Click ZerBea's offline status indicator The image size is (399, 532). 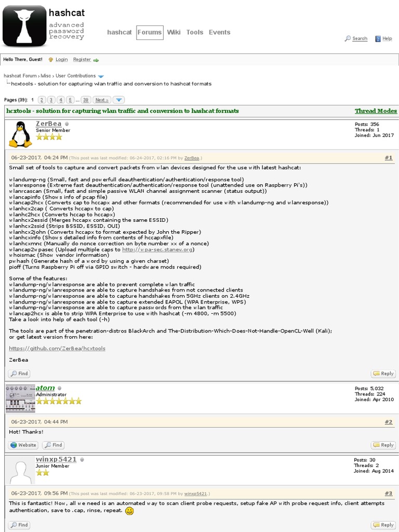click(x=67, y=124)
